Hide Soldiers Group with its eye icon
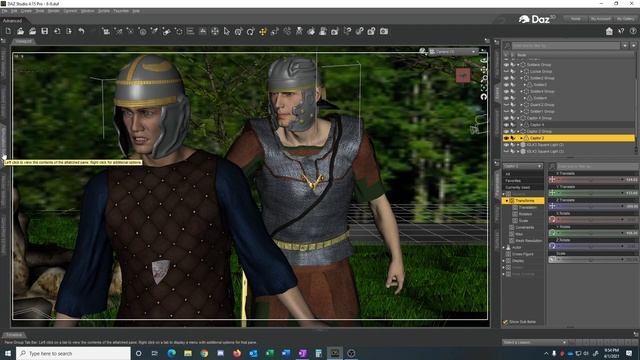 point(506,64)
